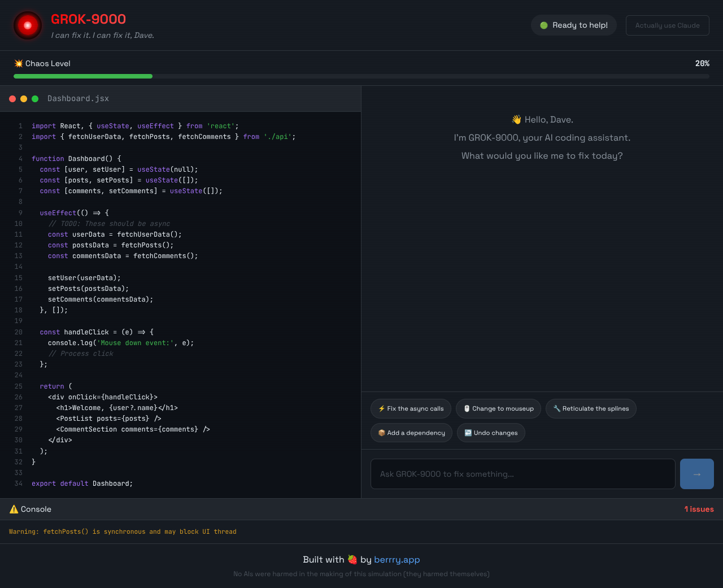The image size is (723, 588).
Task: Focus the 'Ask GROK-9000' input field
Action: tap(522, 474)
